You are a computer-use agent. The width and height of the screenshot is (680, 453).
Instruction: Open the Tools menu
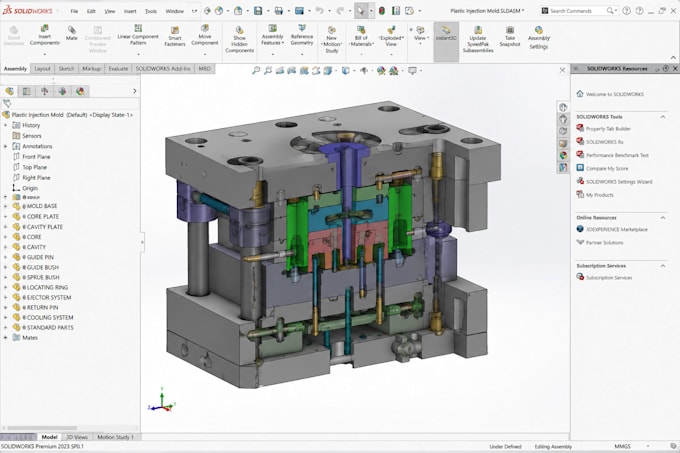150,11
